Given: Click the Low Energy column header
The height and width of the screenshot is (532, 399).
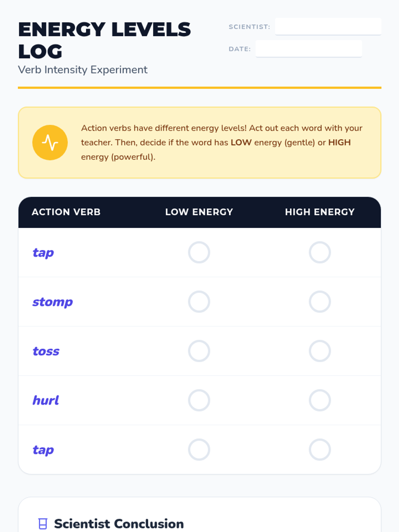Looking at the screenshot, I should point(199,212).
